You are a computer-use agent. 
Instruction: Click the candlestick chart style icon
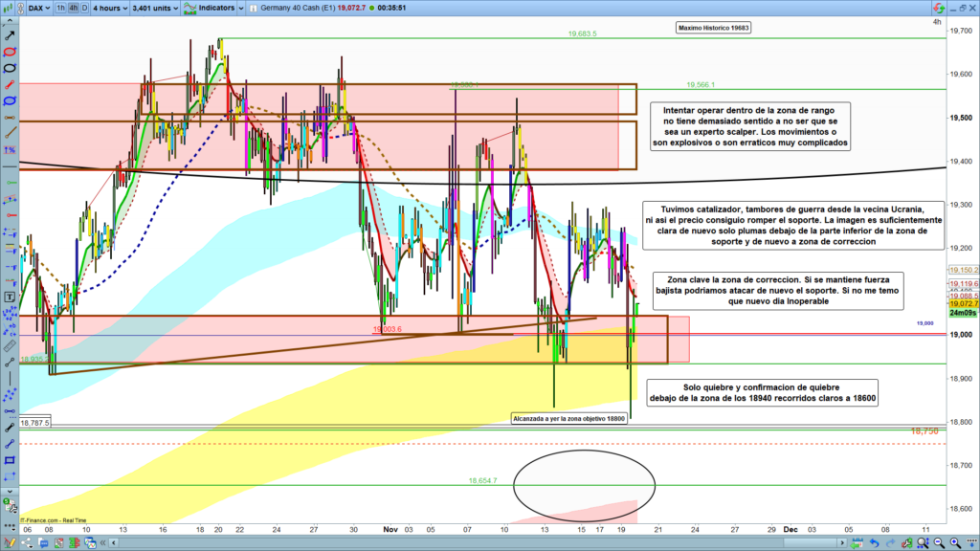10,8
